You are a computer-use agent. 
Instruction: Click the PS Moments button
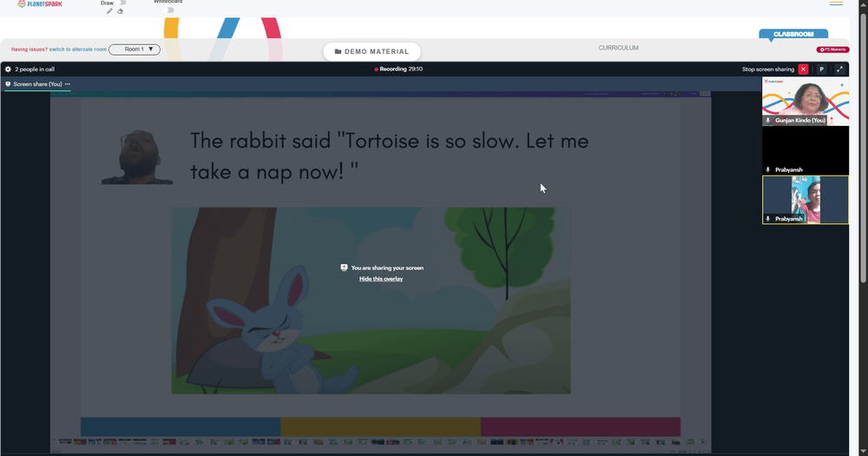click(x=832, y=50)
